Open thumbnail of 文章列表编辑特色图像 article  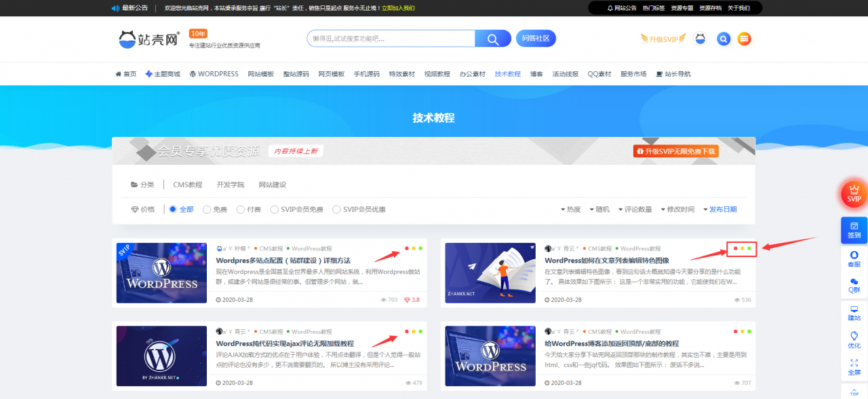(x=490, y=273)
